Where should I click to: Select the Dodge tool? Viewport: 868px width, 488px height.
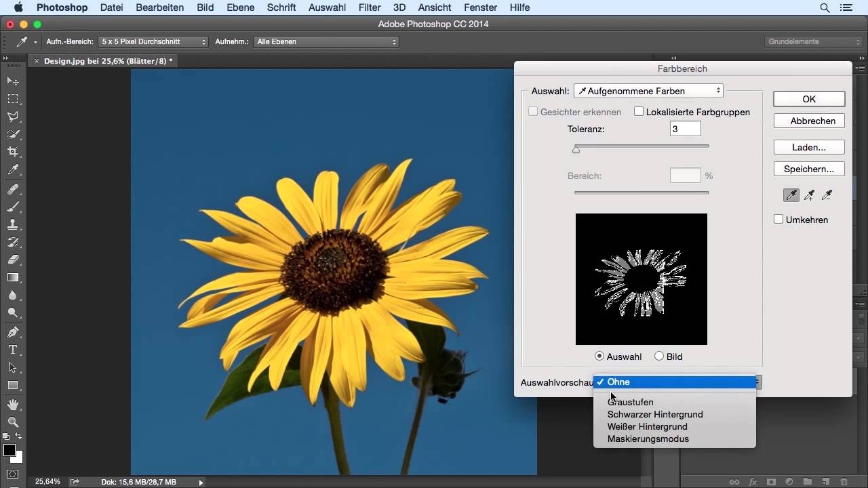click(12, 312)
